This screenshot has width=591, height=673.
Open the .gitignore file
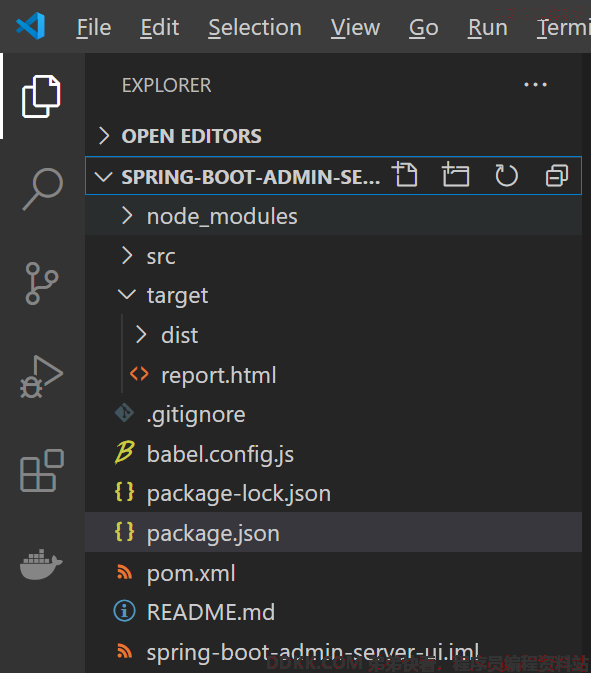tap(196, 415)
